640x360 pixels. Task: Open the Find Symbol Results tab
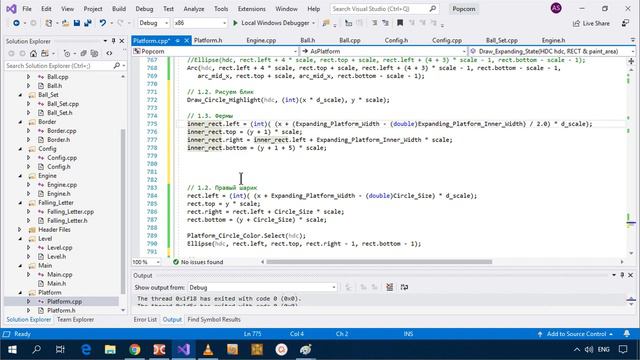point(214,320)
